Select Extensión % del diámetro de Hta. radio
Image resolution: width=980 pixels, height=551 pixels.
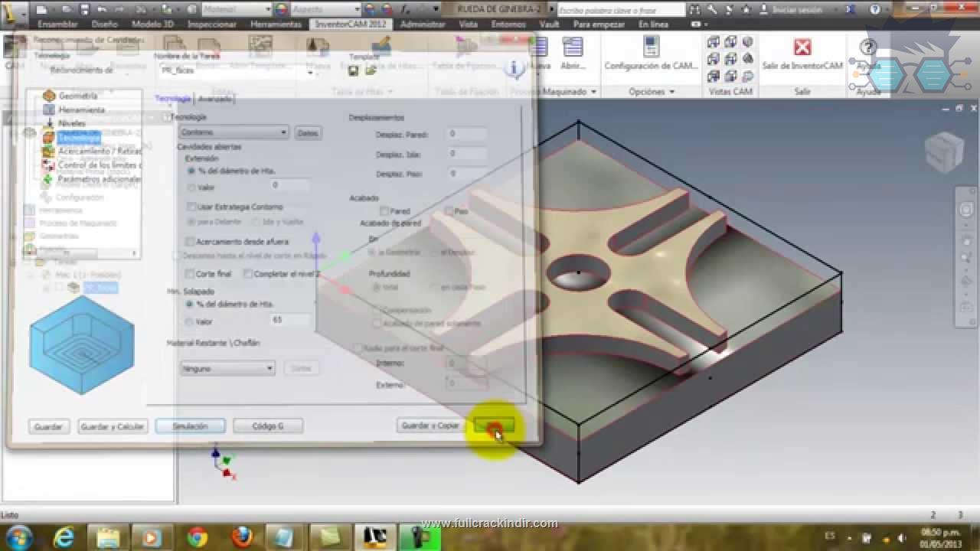pyautogui.click(x=191, y=171)
